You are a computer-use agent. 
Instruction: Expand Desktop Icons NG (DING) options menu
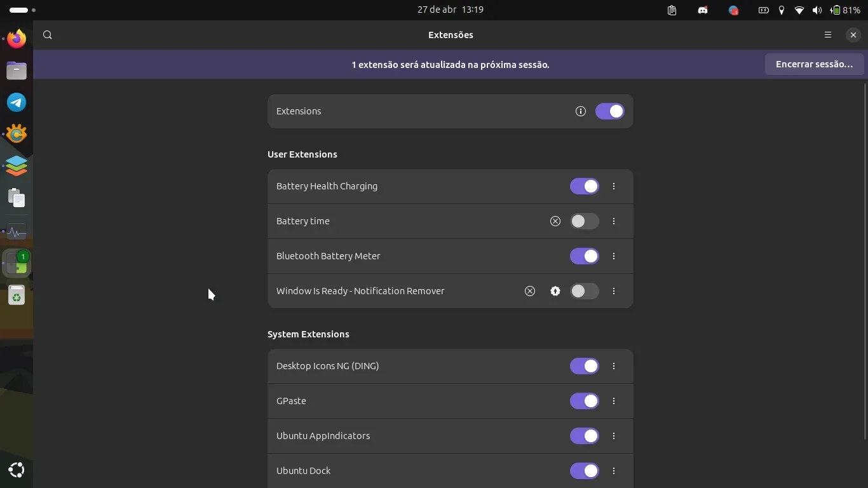click(x=613, y=366)
